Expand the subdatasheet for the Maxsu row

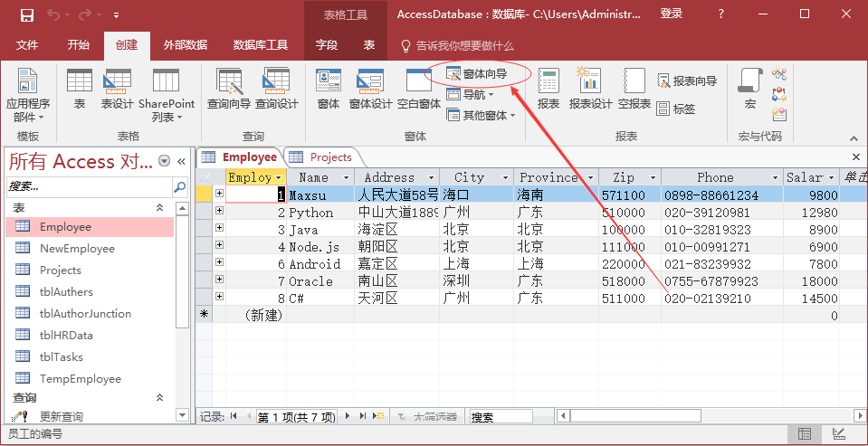point(219,195)
